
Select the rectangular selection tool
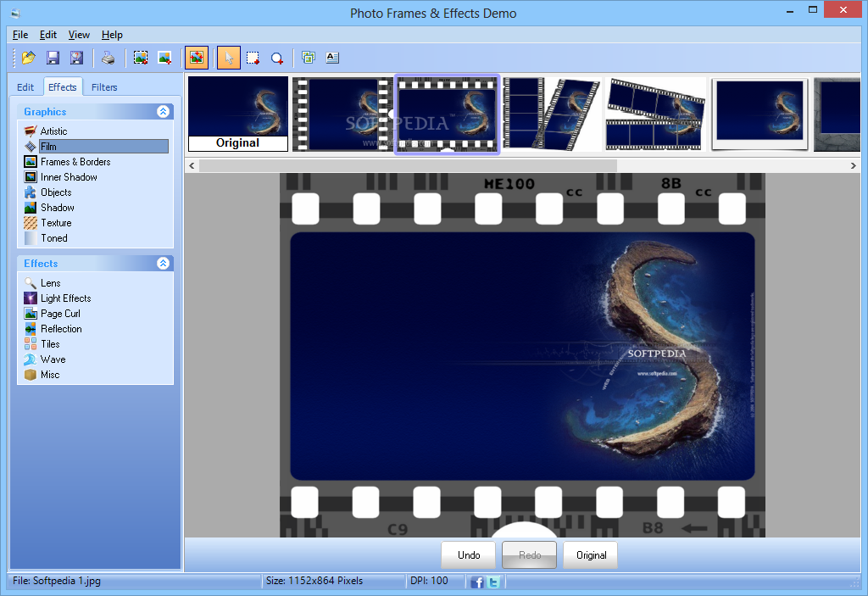(253, 58)
